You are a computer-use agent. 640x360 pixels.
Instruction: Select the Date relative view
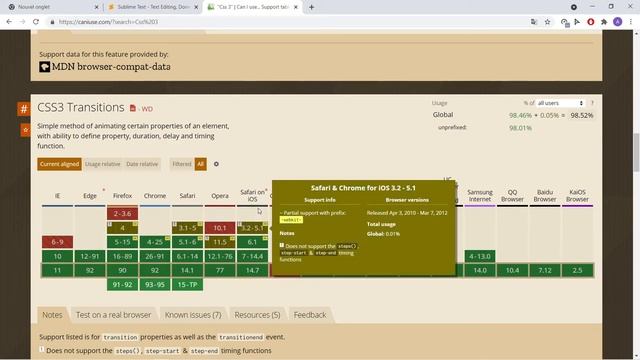[x=142, y=164]
